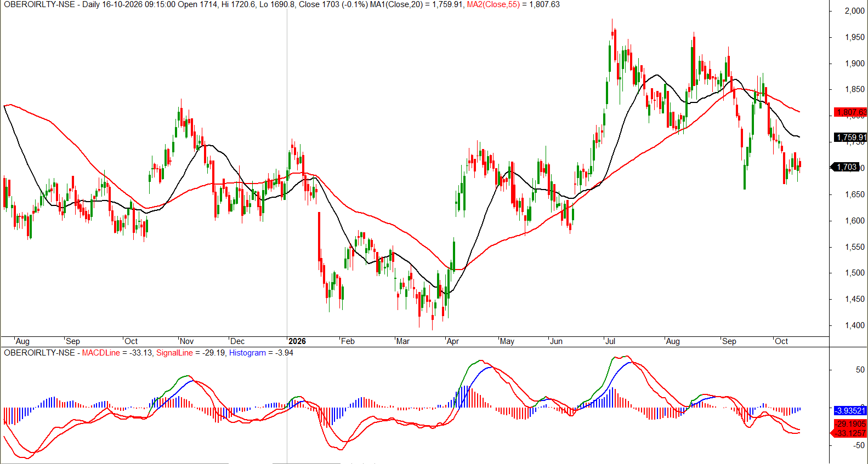Viewport: 868px width, 464px height.
Task: Click the 1,850 price axis label
Action: pos(855,89)
